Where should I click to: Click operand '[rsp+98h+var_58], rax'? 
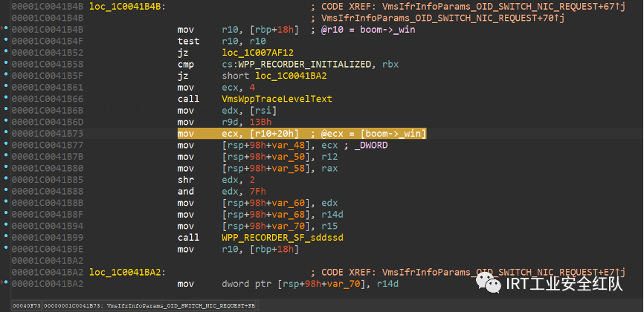(280, 169)
